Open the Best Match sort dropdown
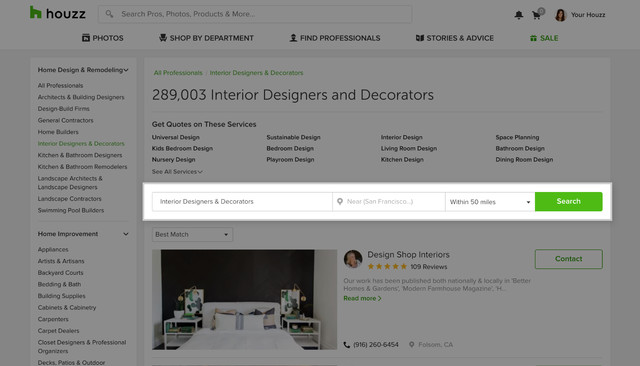The height and width of the screenshot is (366, 640). click(x=192, y=235)
